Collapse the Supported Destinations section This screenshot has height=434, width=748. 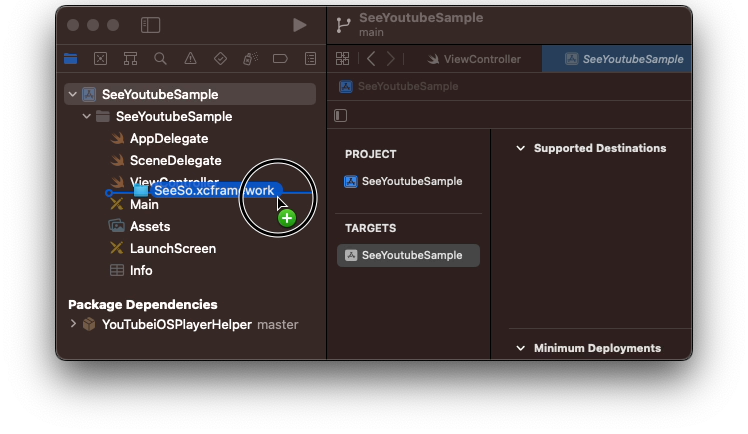[x=520, y=148]
